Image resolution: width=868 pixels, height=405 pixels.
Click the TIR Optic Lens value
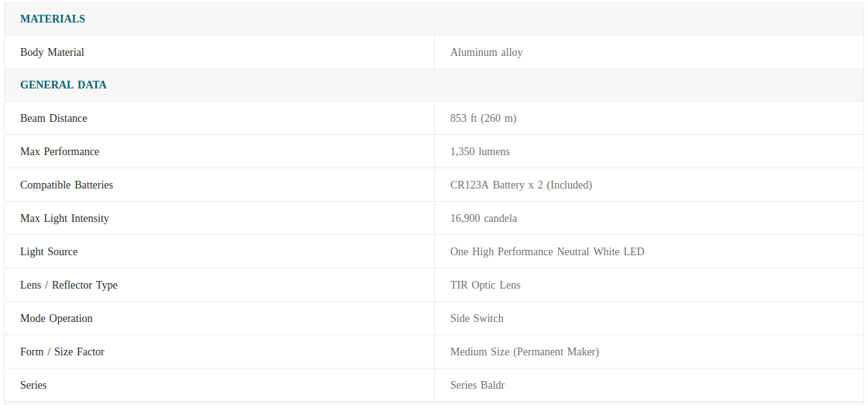click(x=485, y=285)
